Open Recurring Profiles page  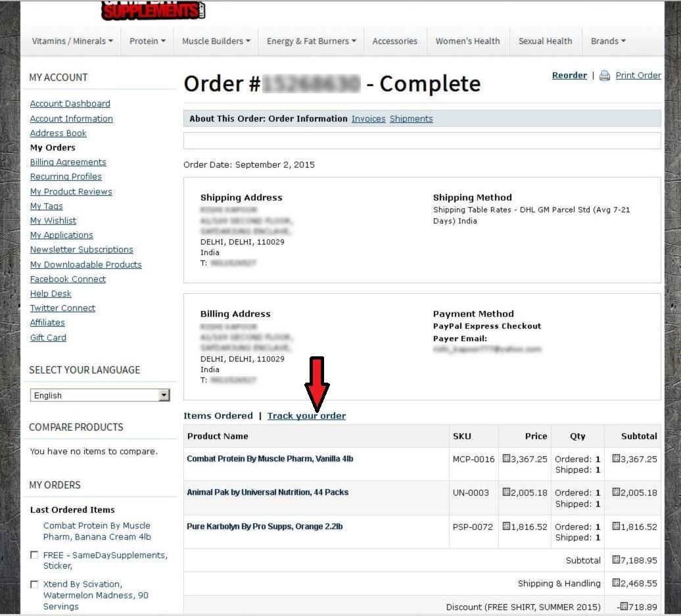coord(66,176)
